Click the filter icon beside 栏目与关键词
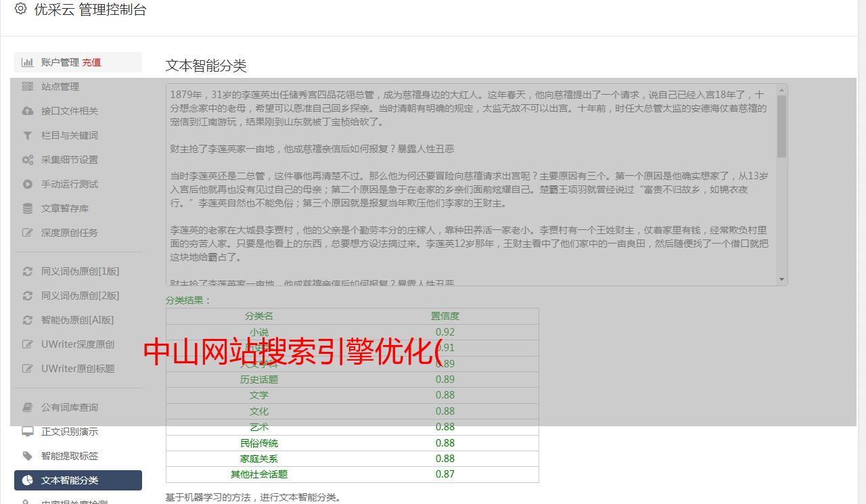866x504 pixels. pyautogui.click(x=28, y=135)
